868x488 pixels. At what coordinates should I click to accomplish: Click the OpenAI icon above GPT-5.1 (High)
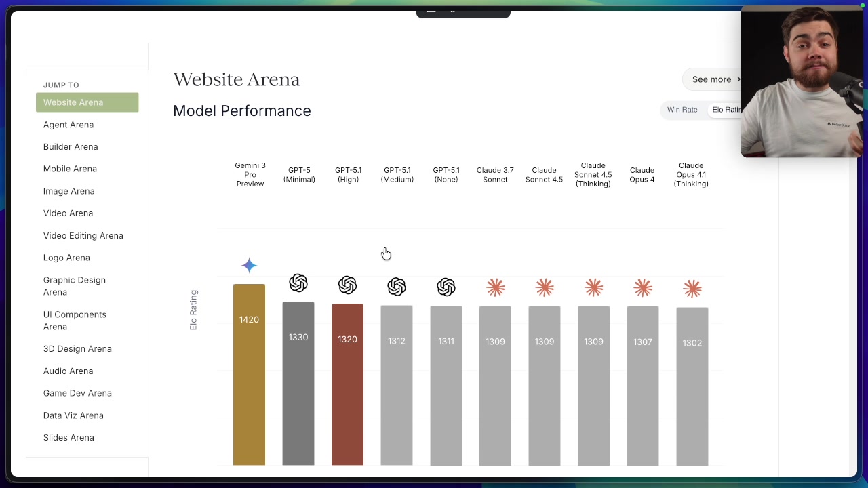pos(347,285)
